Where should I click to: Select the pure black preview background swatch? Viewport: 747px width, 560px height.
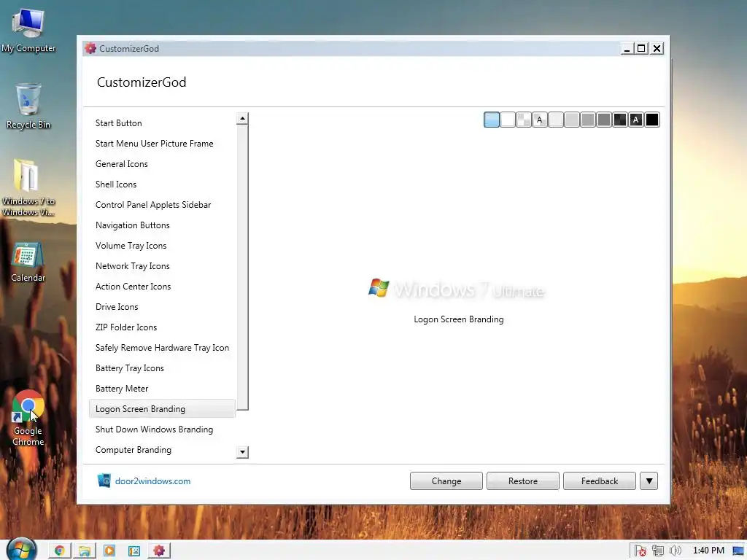[651, 120]
